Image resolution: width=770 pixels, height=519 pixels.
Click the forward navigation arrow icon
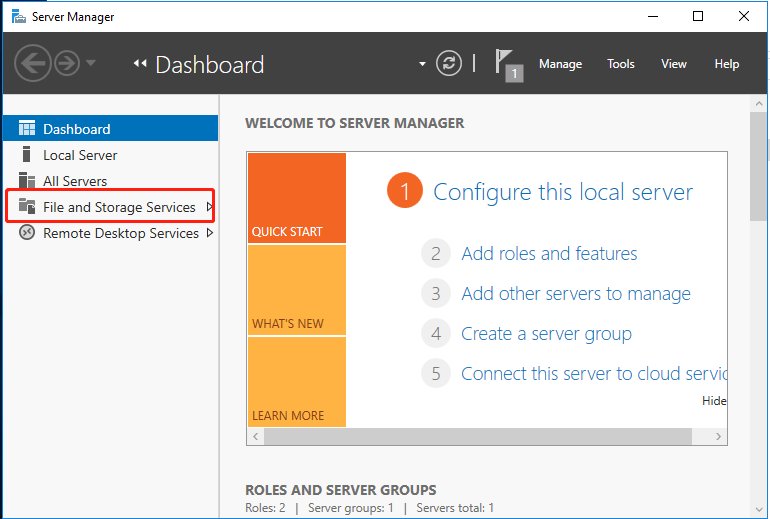tap(67, 64)
